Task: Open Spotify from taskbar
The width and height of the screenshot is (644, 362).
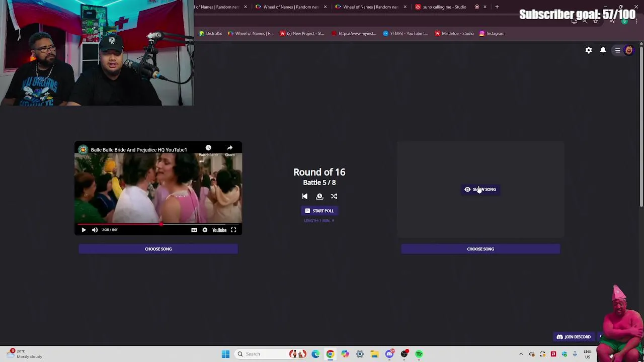Action: coord(419,354)
